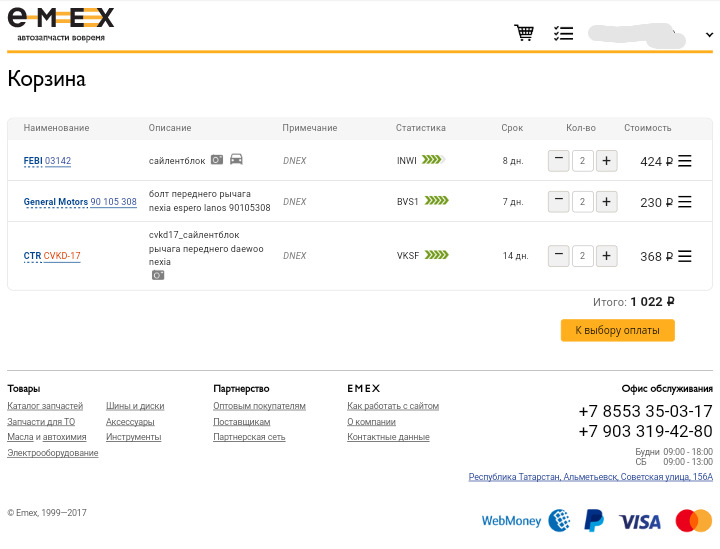The width and height of the screenshot is (720, 549).
Task: Open Инструменты footer link
Action: click(x=134, y=437)
